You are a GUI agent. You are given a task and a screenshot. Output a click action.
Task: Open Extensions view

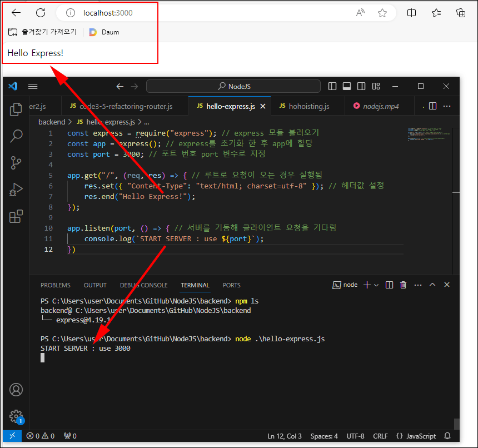pos(16,216)
